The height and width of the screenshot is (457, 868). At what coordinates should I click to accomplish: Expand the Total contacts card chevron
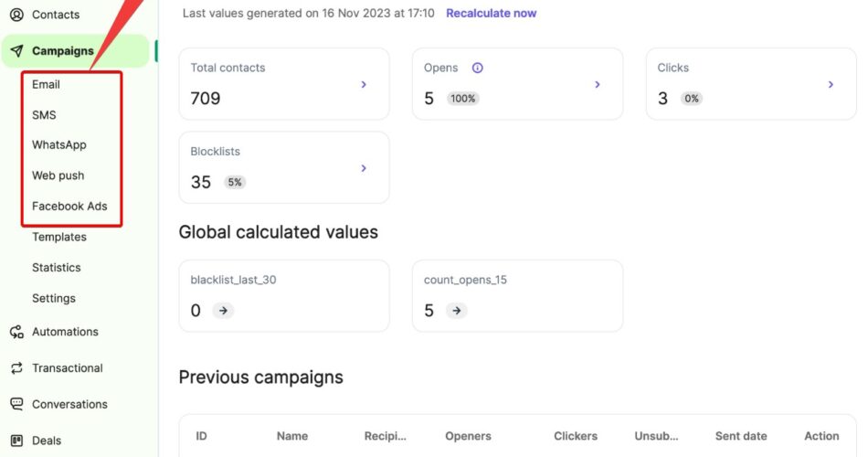(x=364, y=84)
